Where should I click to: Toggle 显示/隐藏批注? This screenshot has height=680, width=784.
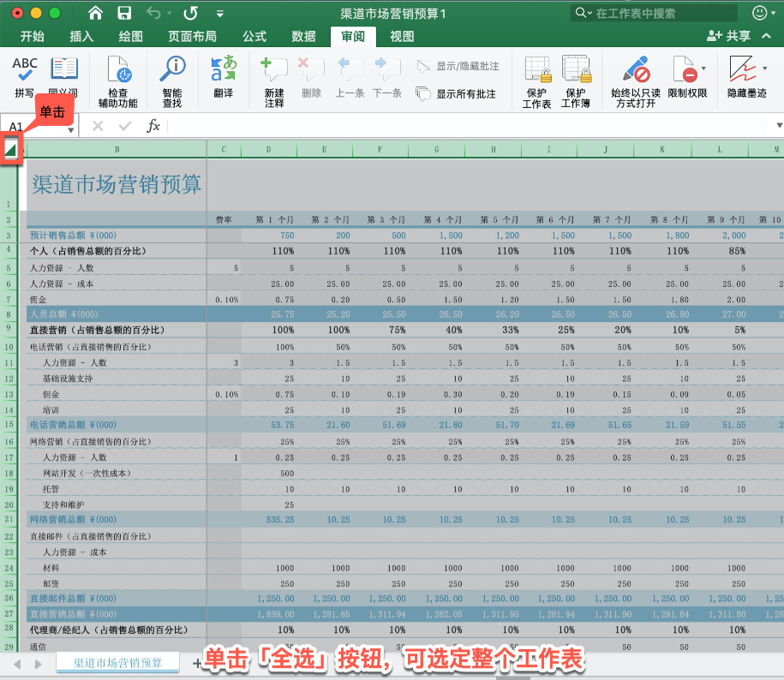pyautogui.click(x=458, y=67)
